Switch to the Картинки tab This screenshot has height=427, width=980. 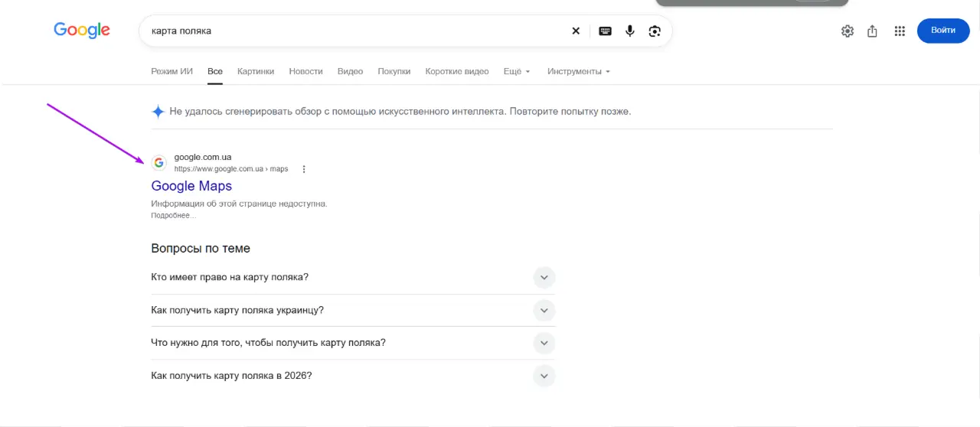(x=256, y=71)
